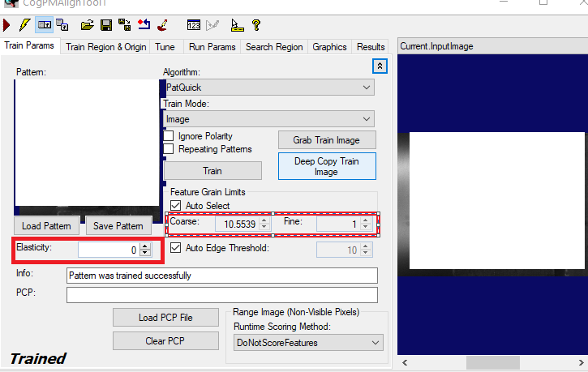The image size is (588, 372).
Task: Enable the Ignore Polarity checkbox
Action: (x=169, y=136)
